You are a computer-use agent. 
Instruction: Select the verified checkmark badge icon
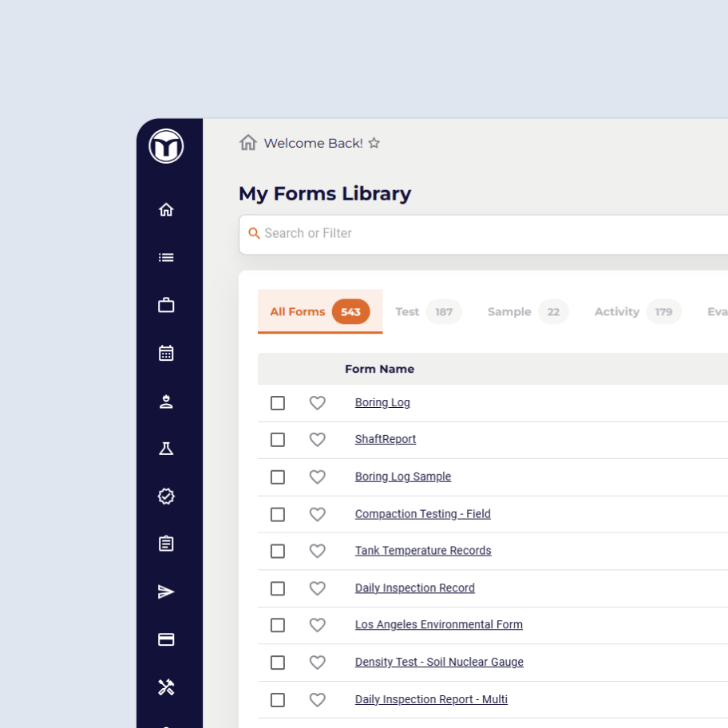click(166, 497)
